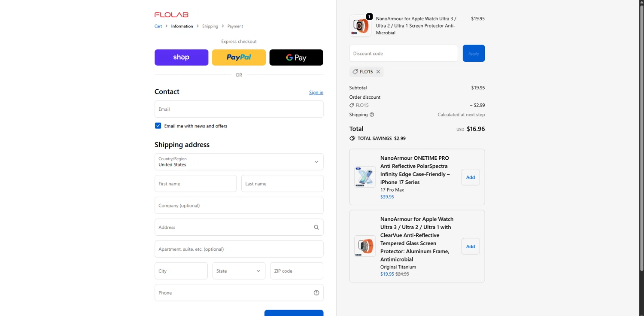The width and height of the screenshot is (644, 316).
Task: Add ClearVue Apple Watch Ultra protector
Action: click(471, 246)
